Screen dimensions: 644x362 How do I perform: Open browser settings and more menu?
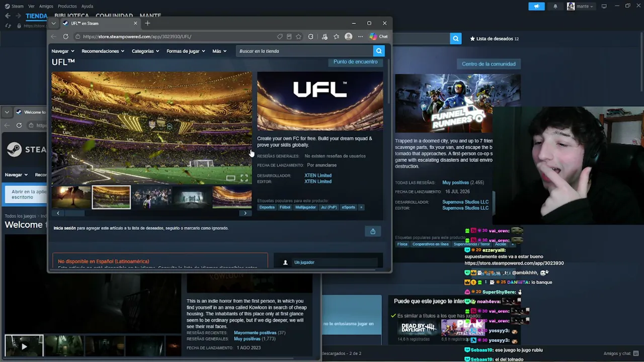(360, 36)
